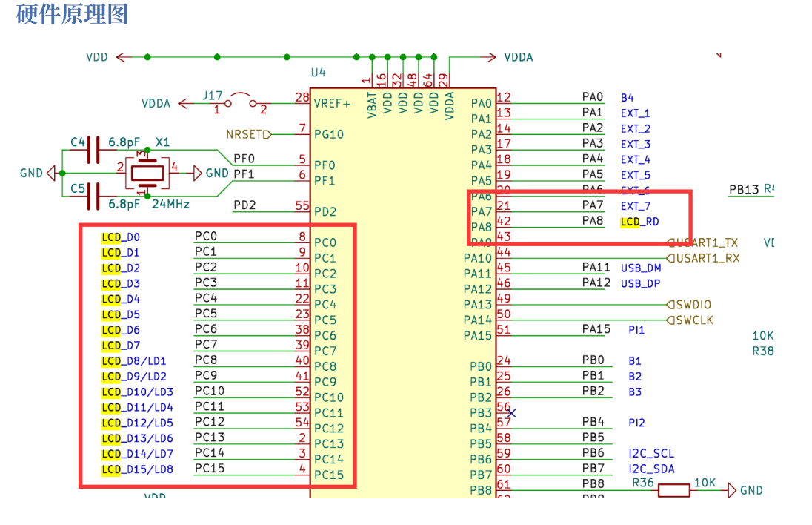Click the B2 net label on PB1
This screenshot has height=525, width=812.
(635, 377)
